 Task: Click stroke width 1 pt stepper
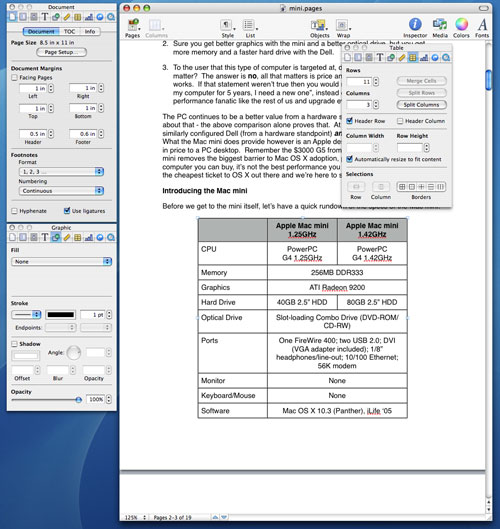coord(109,315)
